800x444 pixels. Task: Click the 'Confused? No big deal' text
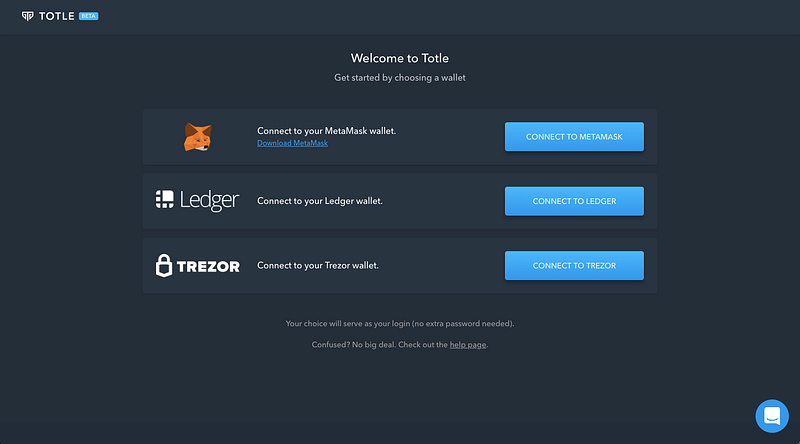pyautogui.click(x=354, y=345)
